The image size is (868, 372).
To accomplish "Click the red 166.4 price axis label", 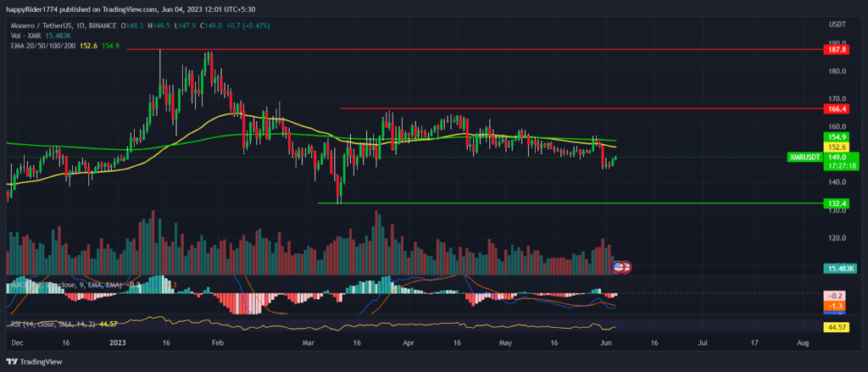I will (836, 109).
